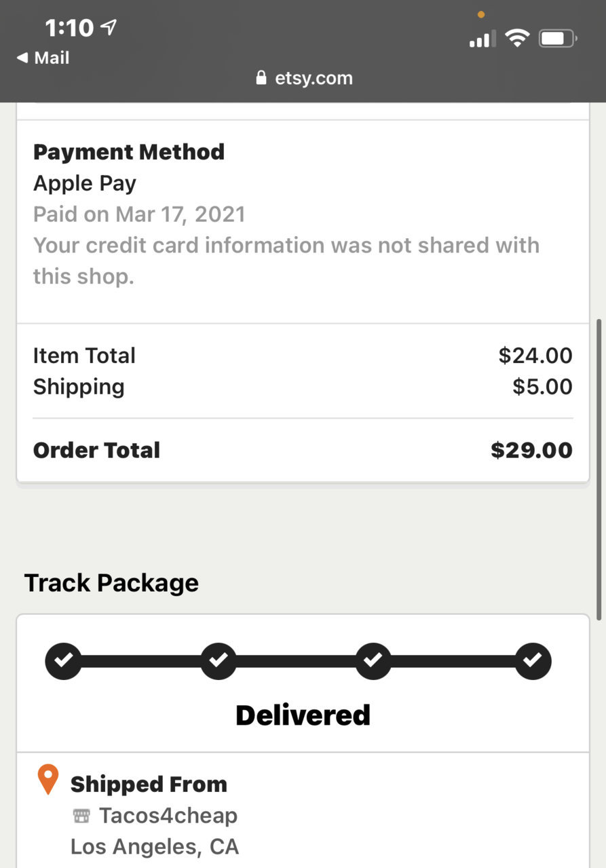The width and height of the screenshot is (606, 868).
Task: Tap the Wi-Fi status icon
Action: point(517,39)
